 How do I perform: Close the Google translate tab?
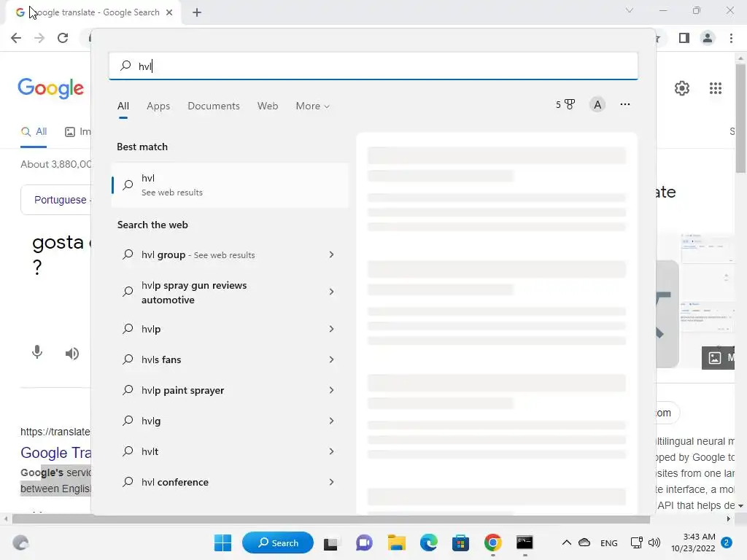coord(169,12)
